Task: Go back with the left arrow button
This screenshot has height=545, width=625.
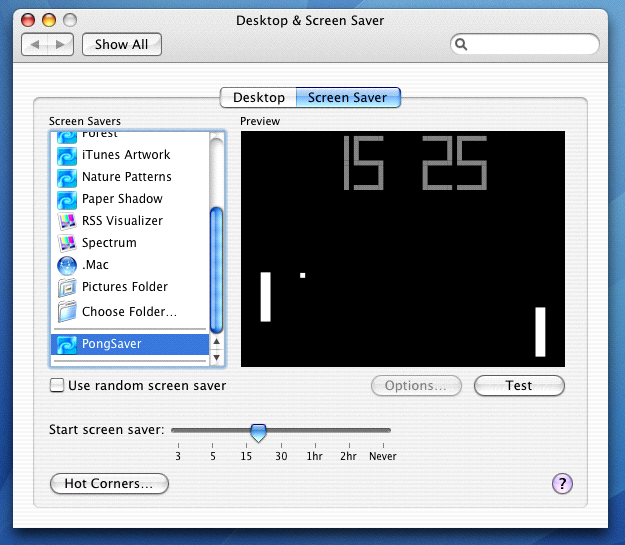Action: pos(35,44)
